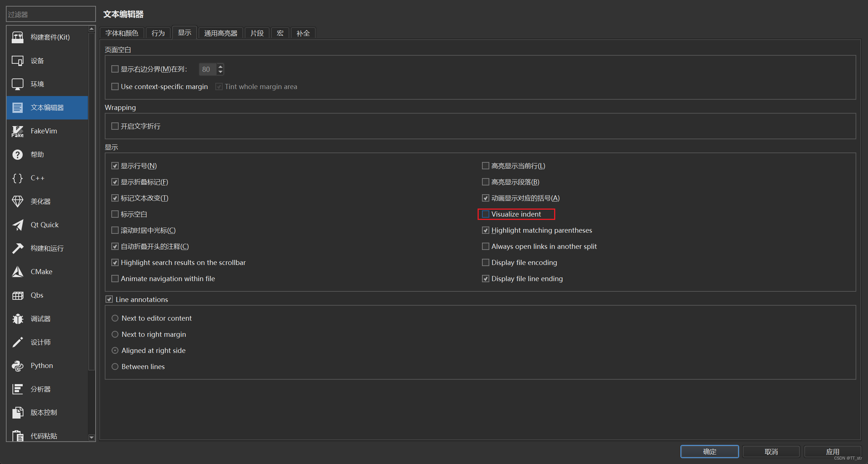868x464 pixels.
Task: Toggle 自动折叠开头的注释(C) checkbox
Action: [x=115, y=246]
